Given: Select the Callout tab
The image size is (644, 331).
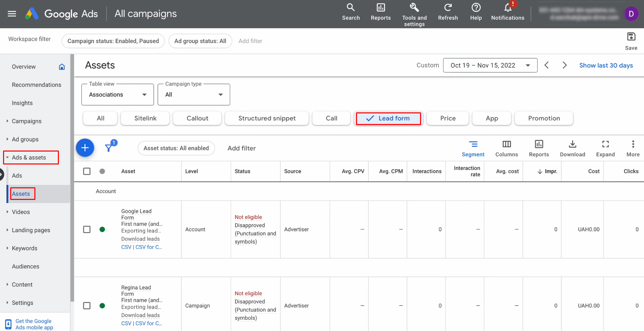Looking at the screenshot, I should 197,118.
